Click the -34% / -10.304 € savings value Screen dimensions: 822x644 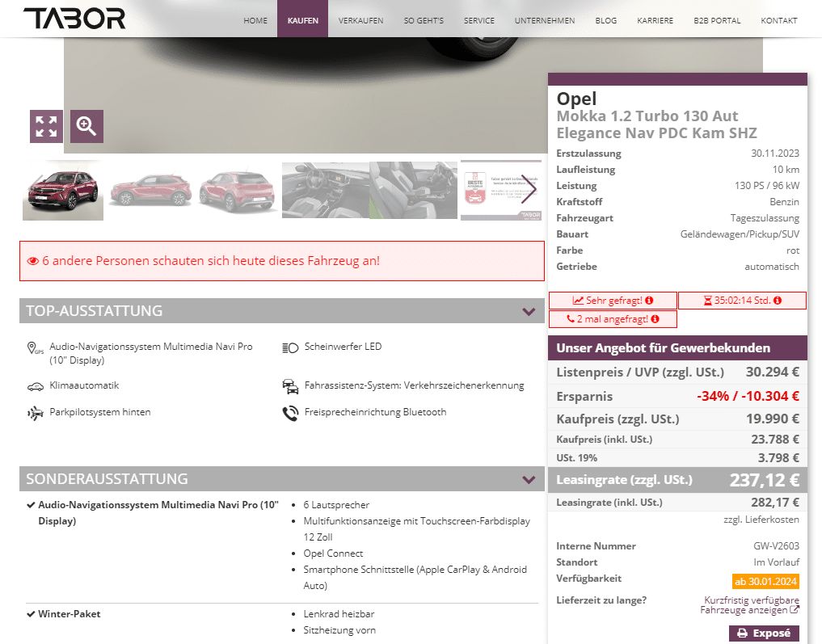click(748, 396)
